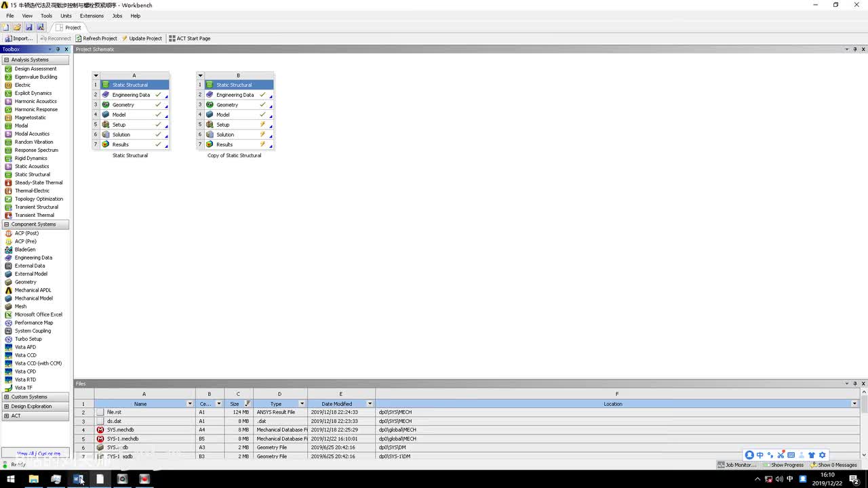Select Transient Thermal system
Viewport: 868px width, 488px height.
pyautogui.click(x=34, y=215)
